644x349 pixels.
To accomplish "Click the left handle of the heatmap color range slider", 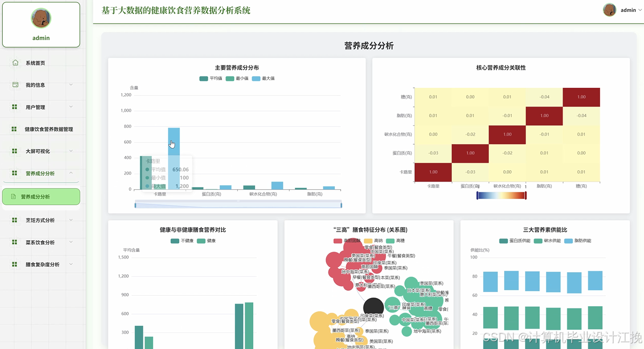I will pyautogui.click(x=477, y=195).
